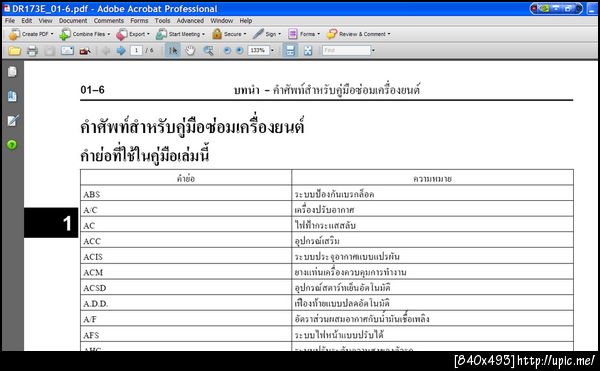Select the ACC abbreviation cell
The image size is (600, 371).
point(186,241)
